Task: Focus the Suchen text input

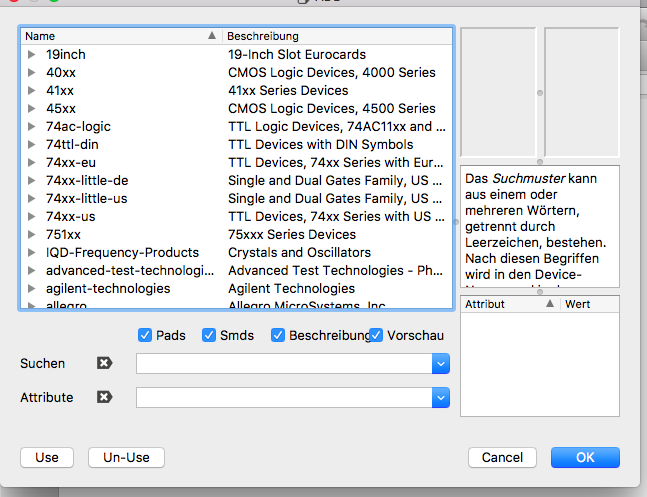Action: coord(284,364)
